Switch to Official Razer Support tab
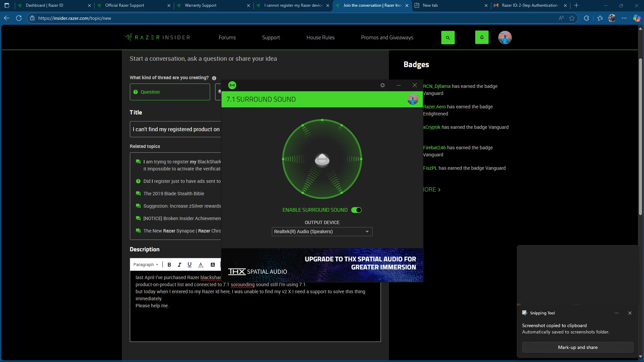Image resolution: width=644 pixels, height=362 pixels. click(x=134, y=5)
